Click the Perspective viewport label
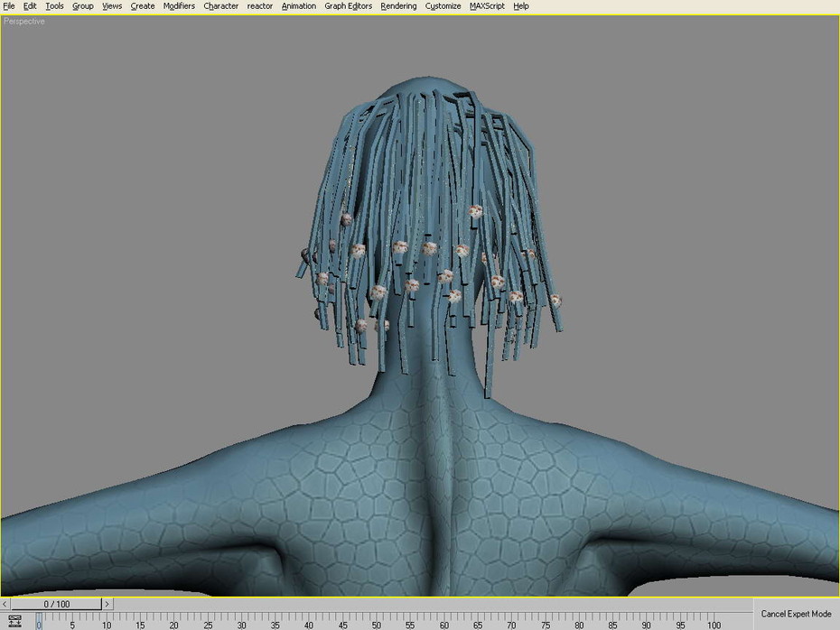This screenshot has height=630, width=840. tap(24, 22)
